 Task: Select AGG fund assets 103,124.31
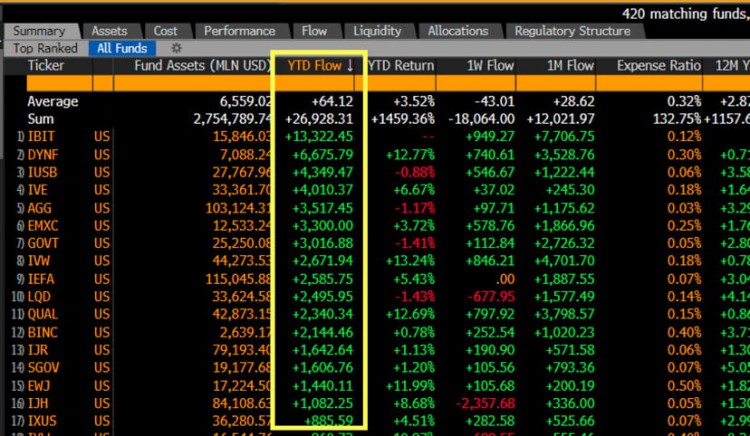coord(238,208)
